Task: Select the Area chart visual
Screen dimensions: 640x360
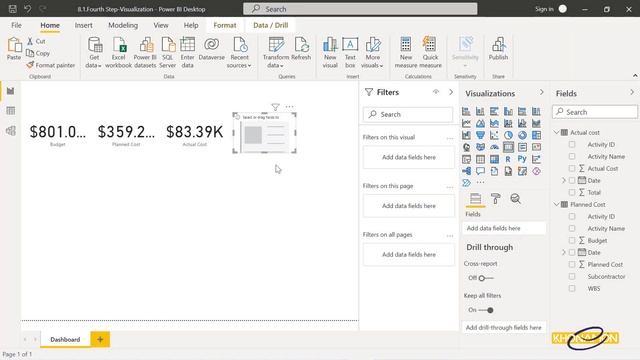Action: click(480, 123)
